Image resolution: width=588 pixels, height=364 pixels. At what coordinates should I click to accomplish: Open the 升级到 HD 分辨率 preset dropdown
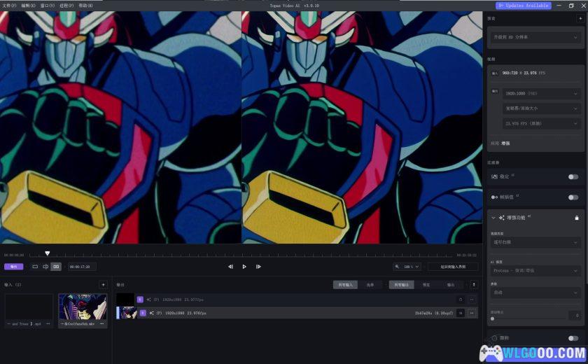[x=536, y=36]
